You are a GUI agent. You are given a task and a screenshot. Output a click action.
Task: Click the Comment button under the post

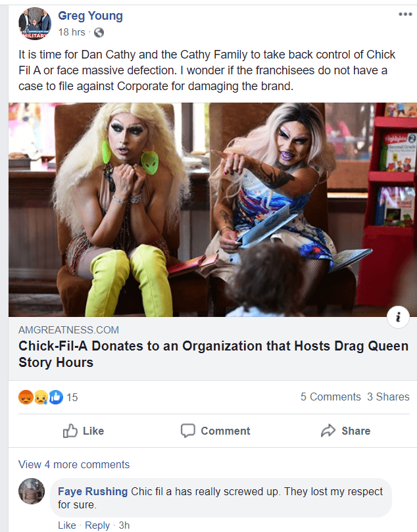point(216,431)
